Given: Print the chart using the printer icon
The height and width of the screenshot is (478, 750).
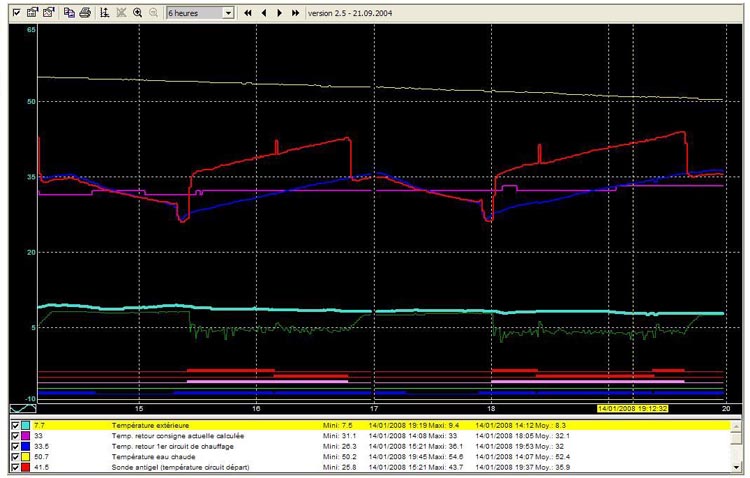Looking at the screenshot, I should point(85,13).
